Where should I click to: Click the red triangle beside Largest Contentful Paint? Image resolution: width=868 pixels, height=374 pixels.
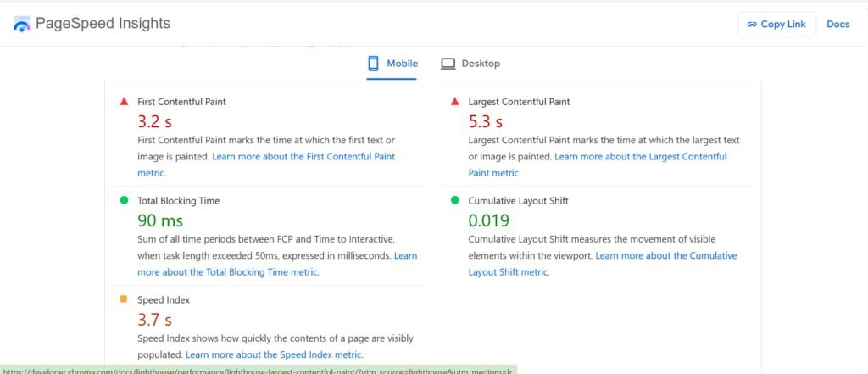[455, 102]
